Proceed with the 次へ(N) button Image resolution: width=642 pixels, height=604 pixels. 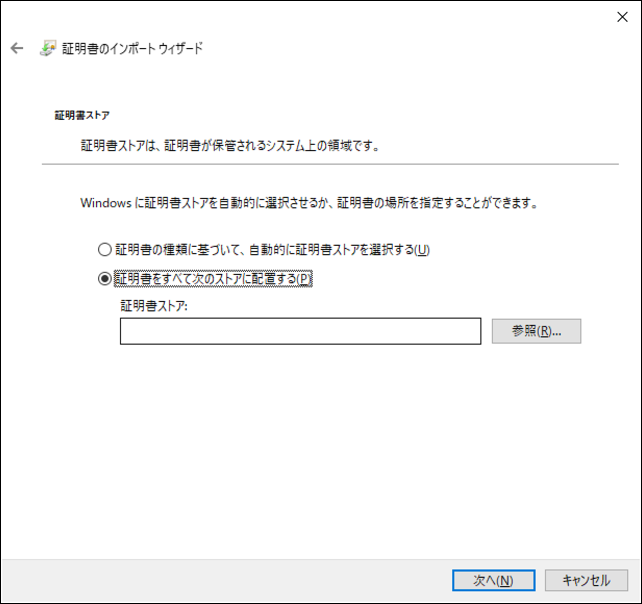click(493, 580)
